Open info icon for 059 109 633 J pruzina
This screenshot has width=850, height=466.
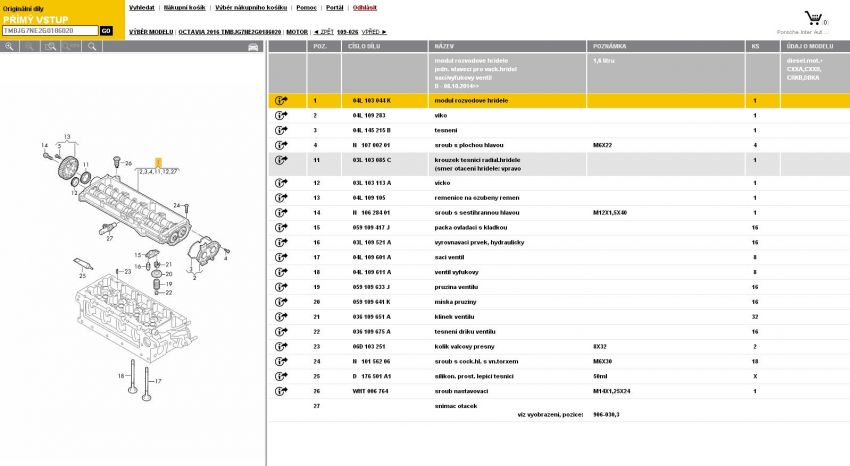280,286
